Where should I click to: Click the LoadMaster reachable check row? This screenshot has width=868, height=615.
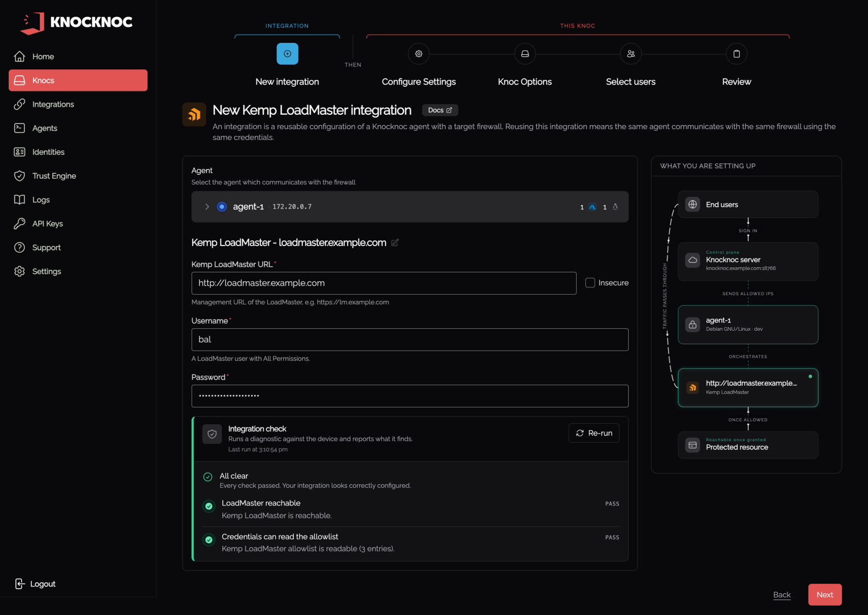pos(411,509)
